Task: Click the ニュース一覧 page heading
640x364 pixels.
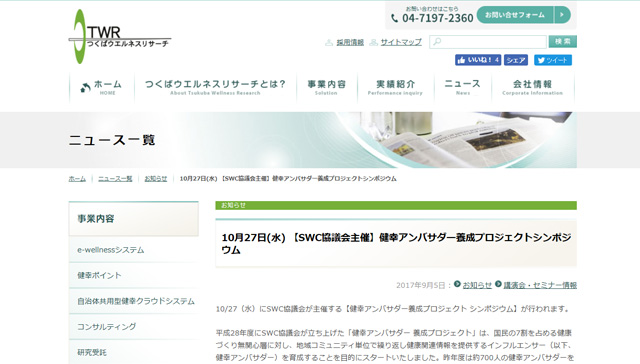Action: [x=112, y=140]
